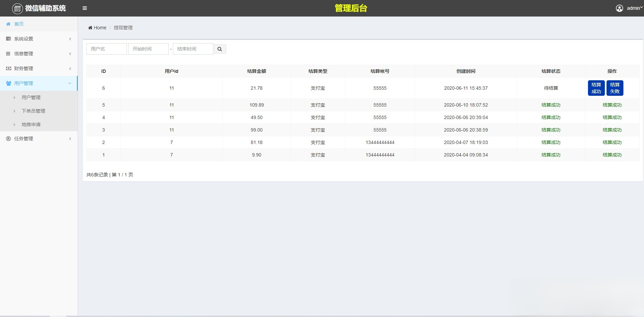Select the 首页 home icon in the sidebar

(x=8, y=24)
